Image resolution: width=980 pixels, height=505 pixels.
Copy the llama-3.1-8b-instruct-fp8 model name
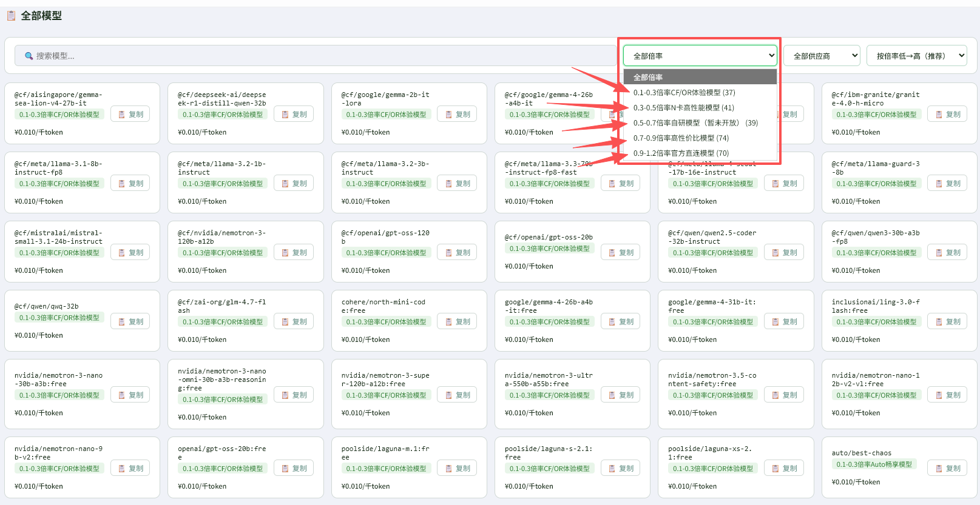click(130, 183)
